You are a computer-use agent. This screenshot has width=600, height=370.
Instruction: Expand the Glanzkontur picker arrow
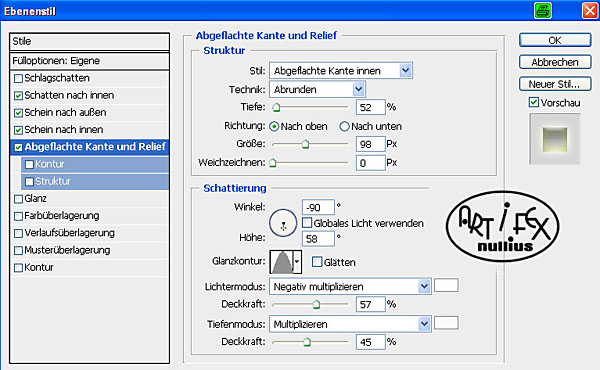297,262
